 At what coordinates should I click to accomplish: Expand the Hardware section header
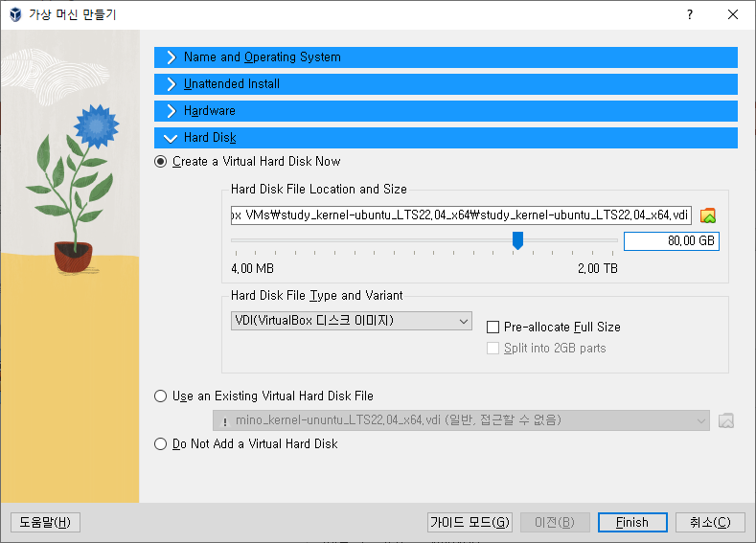pos(446,111)
